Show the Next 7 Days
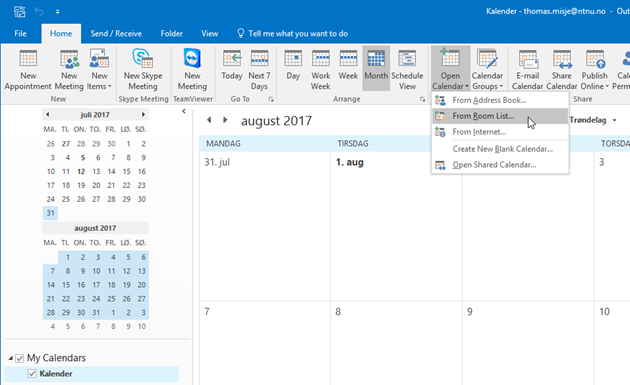Image resolution: width=630 pixels, height=385 pixels. pyautogui.click(x=259, y=70)
